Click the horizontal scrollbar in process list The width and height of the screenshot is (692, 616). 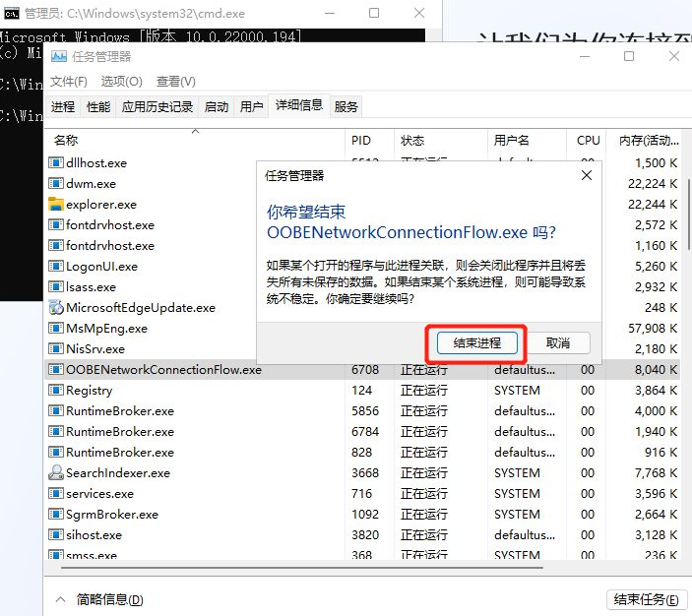click(302, 568)
